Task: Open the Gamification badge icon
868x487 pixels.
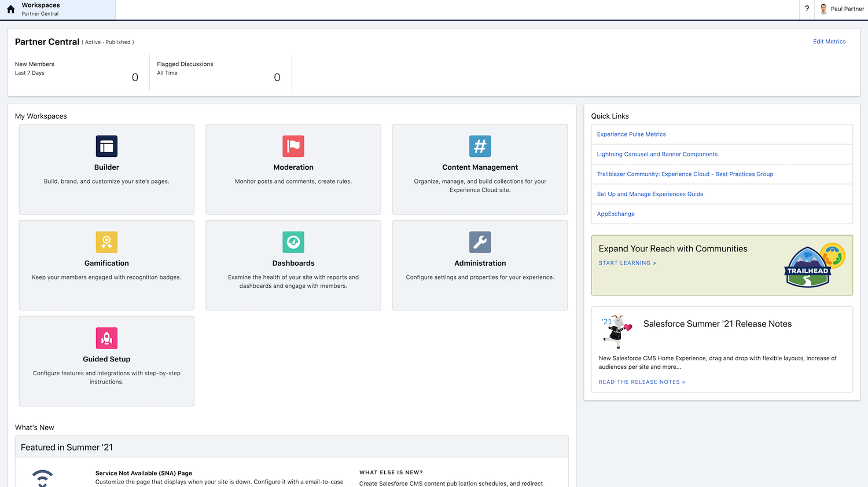Action: point(106,242)
